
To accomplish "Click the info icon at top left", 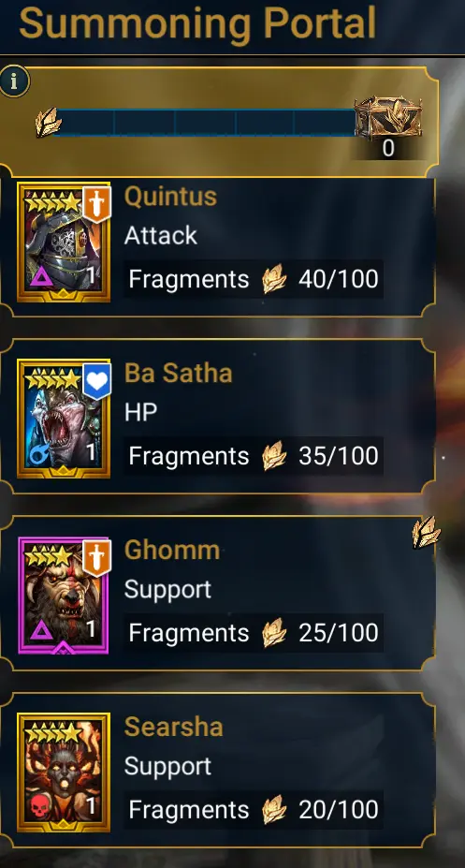I will pos(14,81).
